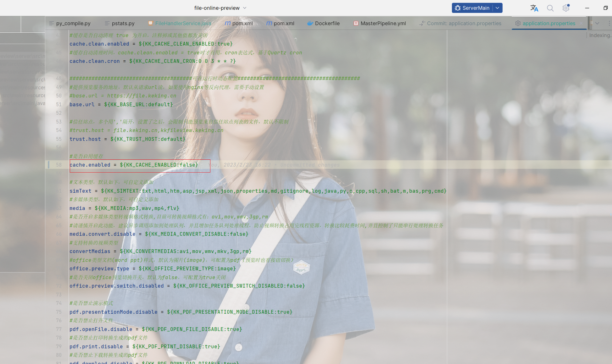Select the first pom.xml tab
The width and height of the screenshot is (612, 364).
point(242,23)
